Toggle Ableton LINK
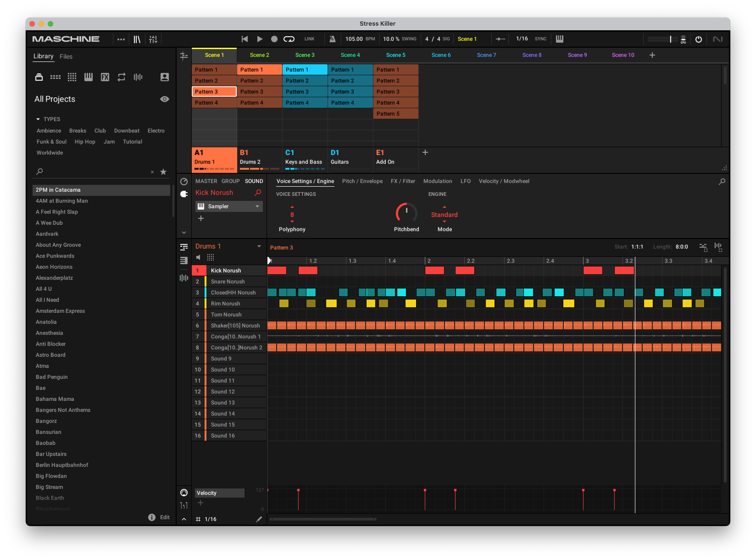 coord(309,39)
